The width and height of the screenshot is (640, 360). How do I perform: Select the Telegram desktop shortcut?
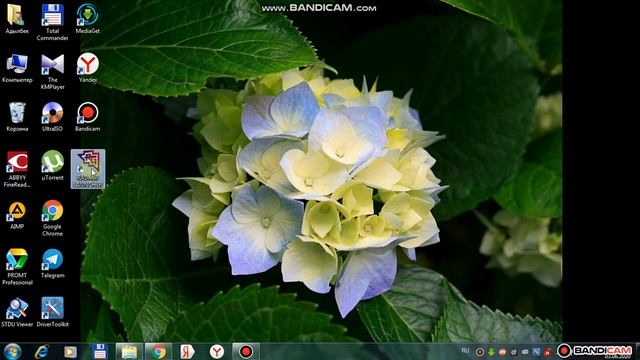tap(52, 264)
